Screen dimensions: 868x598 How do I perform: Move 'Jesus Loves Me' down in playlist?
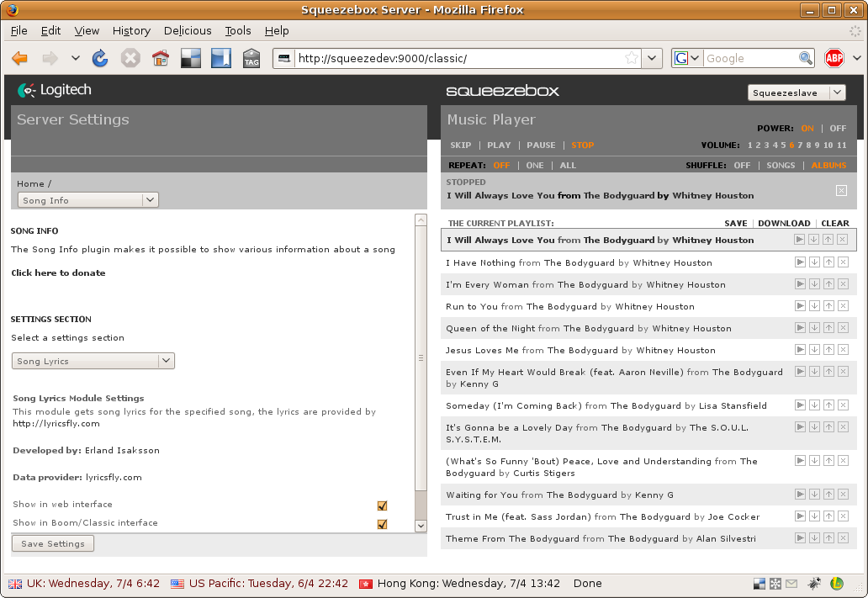pyautogui.click(x=813, y=350)
